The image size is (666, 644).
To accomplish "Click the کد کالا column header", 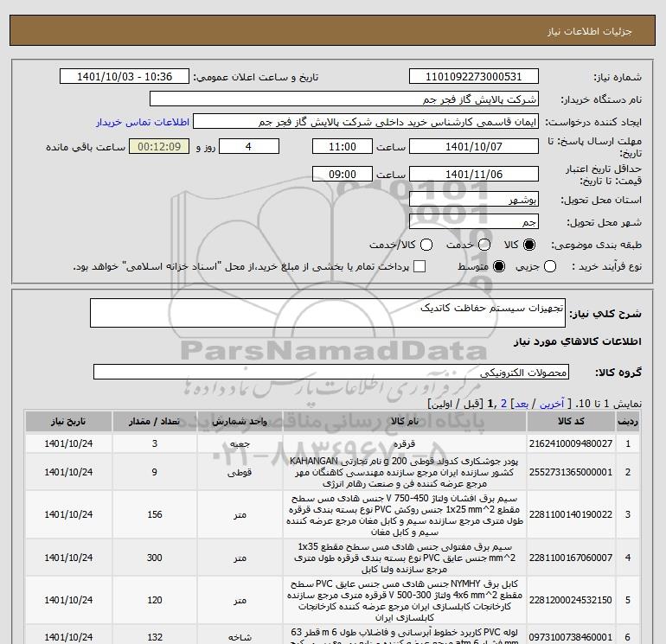I will click(571, 421).
